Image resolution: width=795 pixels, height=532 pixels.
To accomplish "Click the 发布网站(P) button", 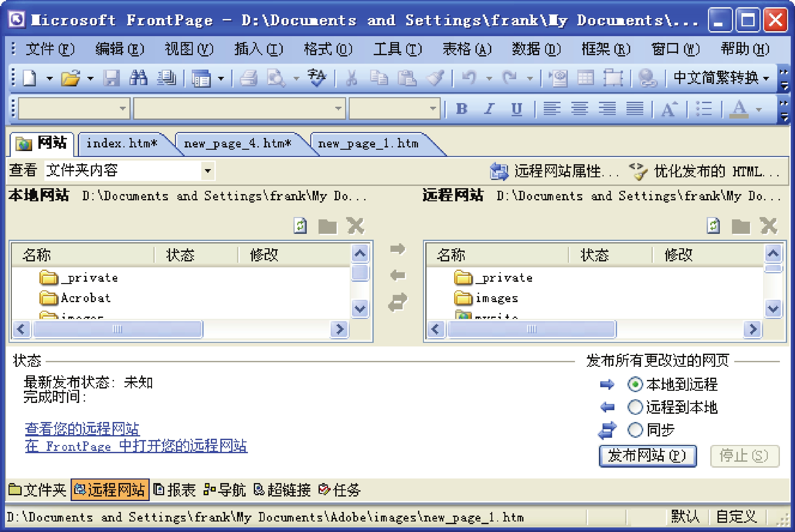I will click(648, 456).
